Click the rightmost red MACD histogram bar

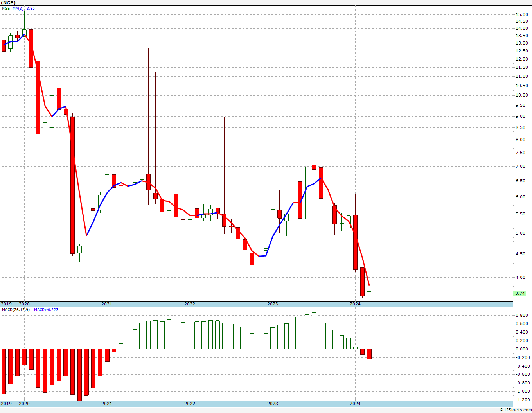[x=369, y=354]
